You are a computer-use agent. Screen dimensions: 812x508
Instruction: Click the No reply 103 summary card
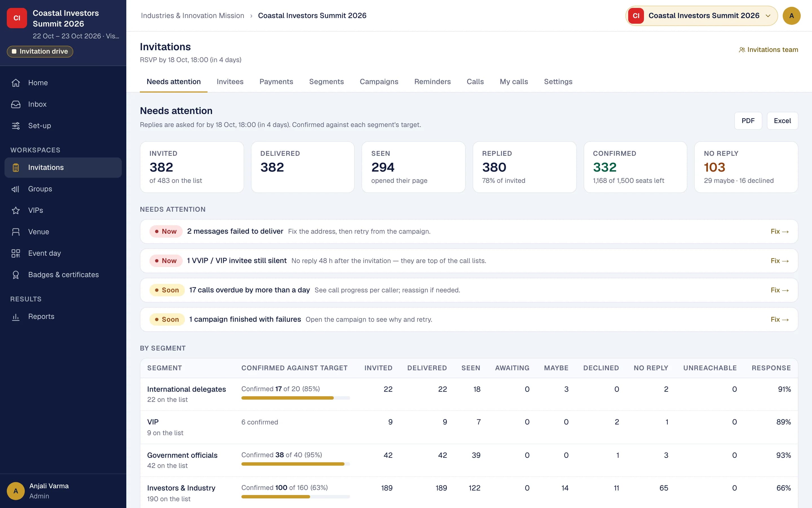[x=746, y=167]
